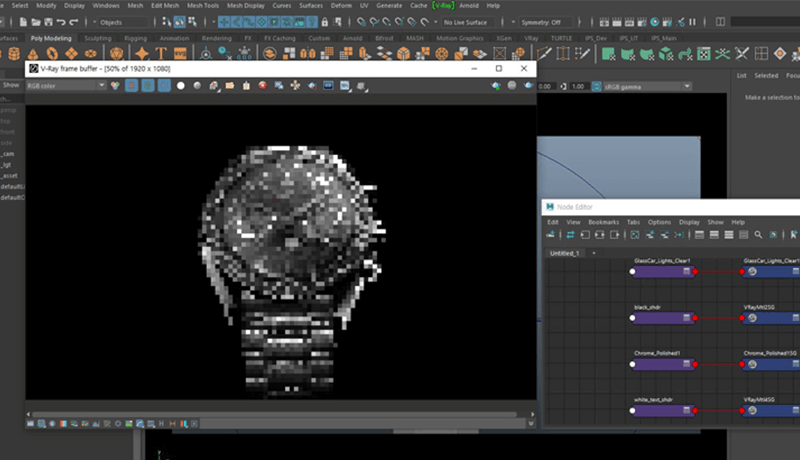Click the 0.00 exposure value field
The width and height of the screenshot is (800, 460).
(x=545, y=86)
